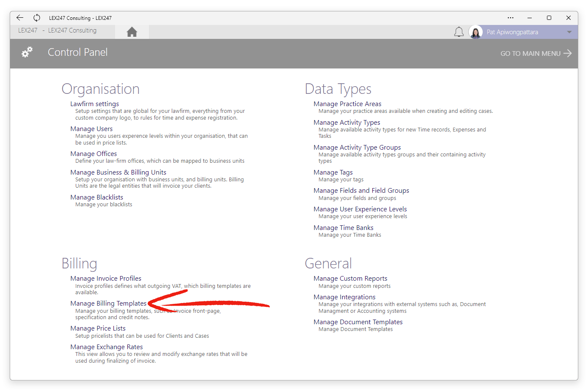Open Manage Integrations link
This screenshot has width=588, height=391.
click(344, 297)
